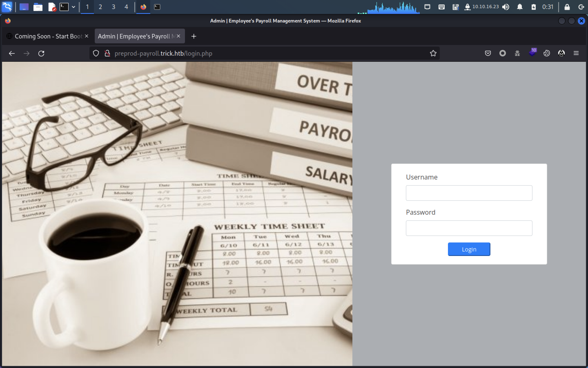Select the terminal taskbar window button
This screenshot has width=588, height=368.
(157, 7)
